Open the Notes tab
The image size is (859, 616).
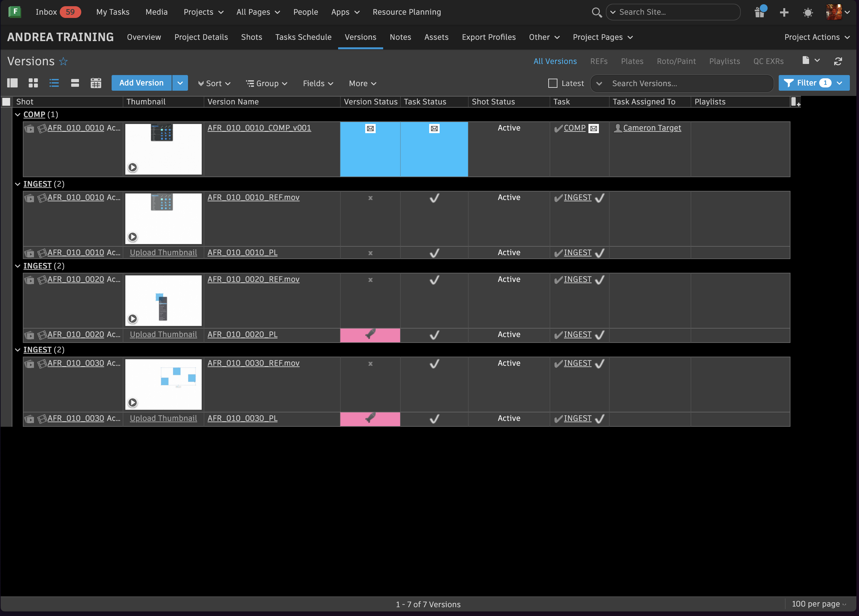point(400,37)
